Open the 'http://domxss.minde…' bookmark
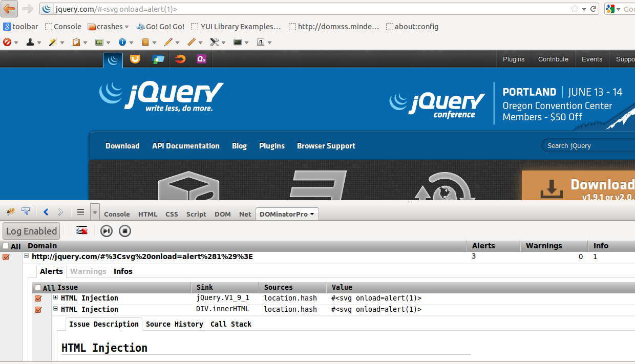Image resolution: width=635 pixels, height=364 pixels. [x=334, y=27]
